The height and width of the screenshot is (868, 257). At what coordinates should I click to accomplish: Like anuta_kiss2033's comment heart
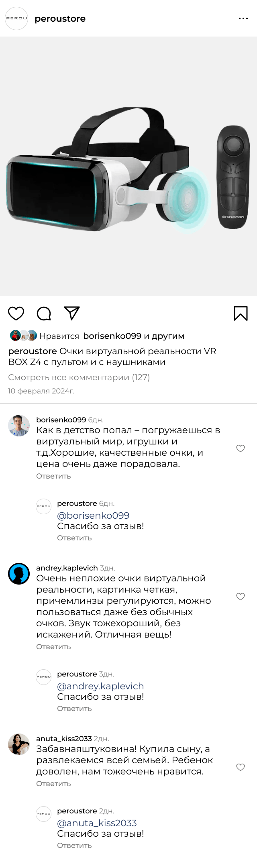coord(241,767)
